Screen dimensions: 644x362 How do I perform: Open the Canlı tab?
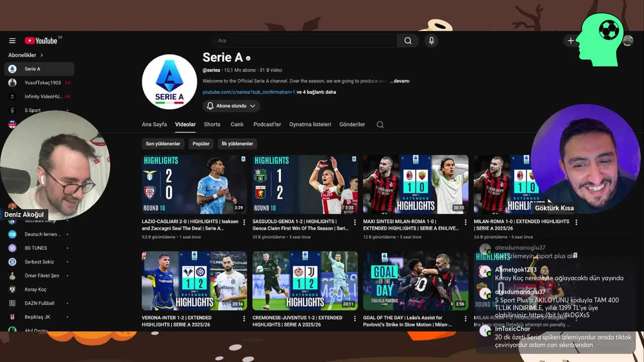237,125
